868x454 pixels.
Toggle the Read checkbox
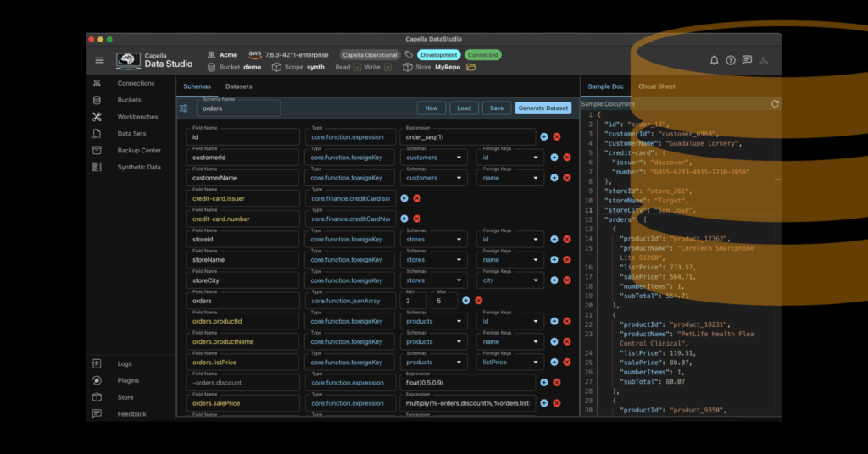tap(358, 67)
